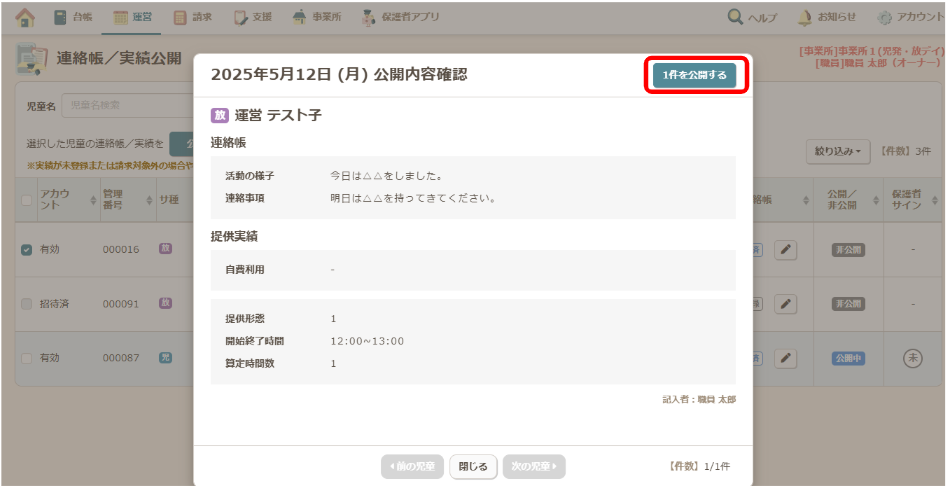Uncheck the checkbox for row 000016
Image resolution: width=948 pixels, height=489 pixels.
tap(27, 250)
